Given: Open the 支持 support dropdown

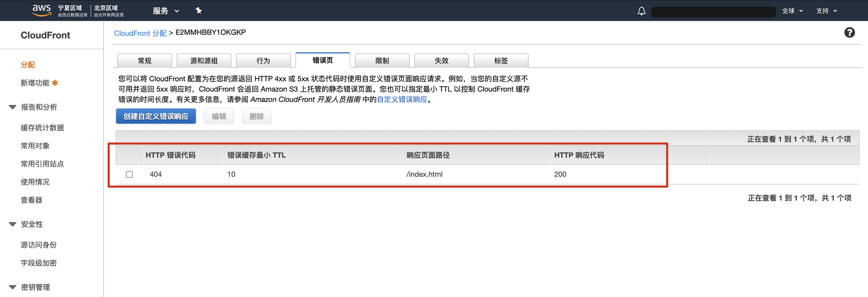Looking at the screenshot, I should tap(826, 11).
